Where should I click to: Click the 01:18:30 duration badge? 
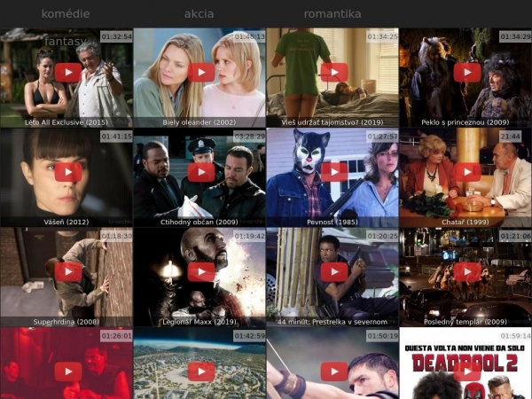tap(116, 236)
